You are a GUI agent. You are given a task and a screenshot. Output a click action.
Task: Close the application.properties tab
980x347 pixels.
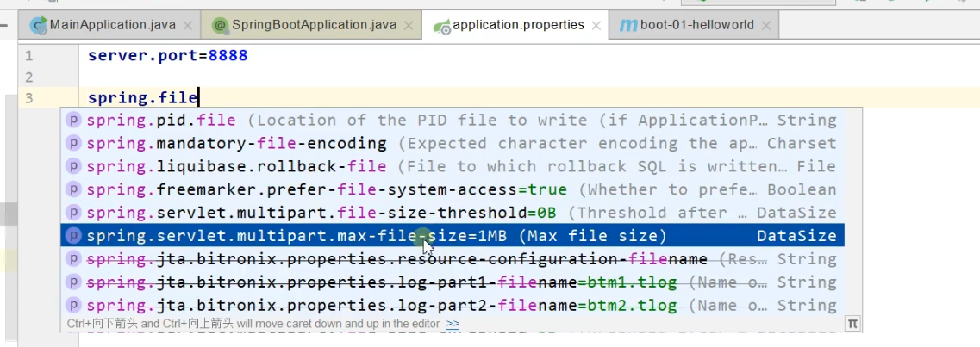coord(596,26)
